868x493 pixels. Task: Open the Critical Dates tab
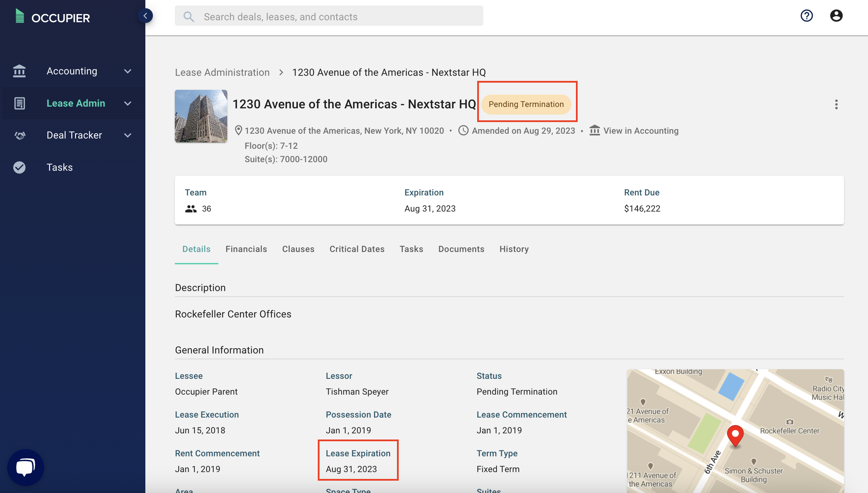tap(357, 249)
